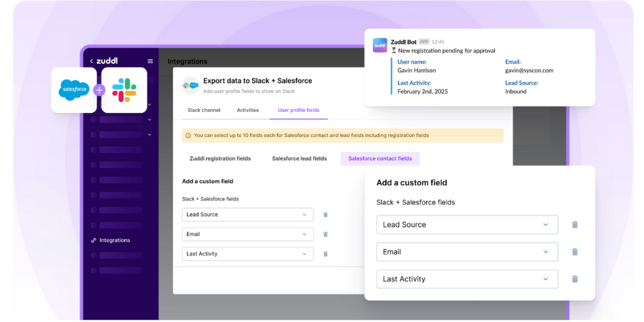Click 'Add a custom field' heading in enlarged card
The image size is (644, 322).
pos(412,183)
